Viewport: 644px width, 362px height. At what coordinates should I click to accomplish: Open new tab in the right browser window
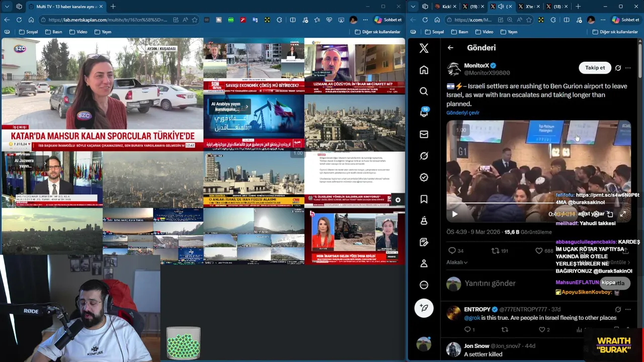pyautogui.click(x=578, y=7)
